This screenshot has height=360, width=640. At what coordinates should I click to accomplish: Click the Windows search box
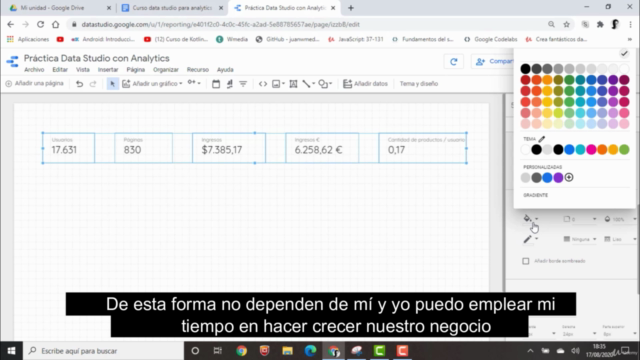[x=104, y=351]
